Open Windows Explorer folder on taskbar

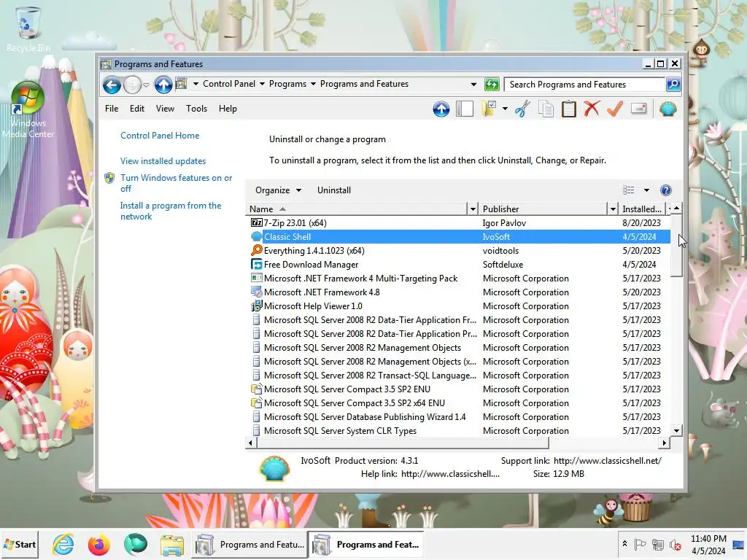pos(172,545)
